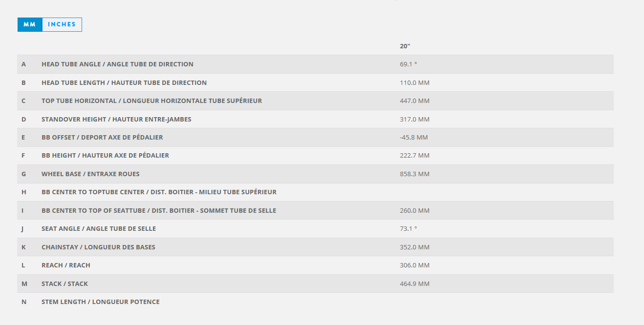Viewport: 644px width, 325px height.
Task: Click the Stem Length row label
Action: [x=100, y=302]
